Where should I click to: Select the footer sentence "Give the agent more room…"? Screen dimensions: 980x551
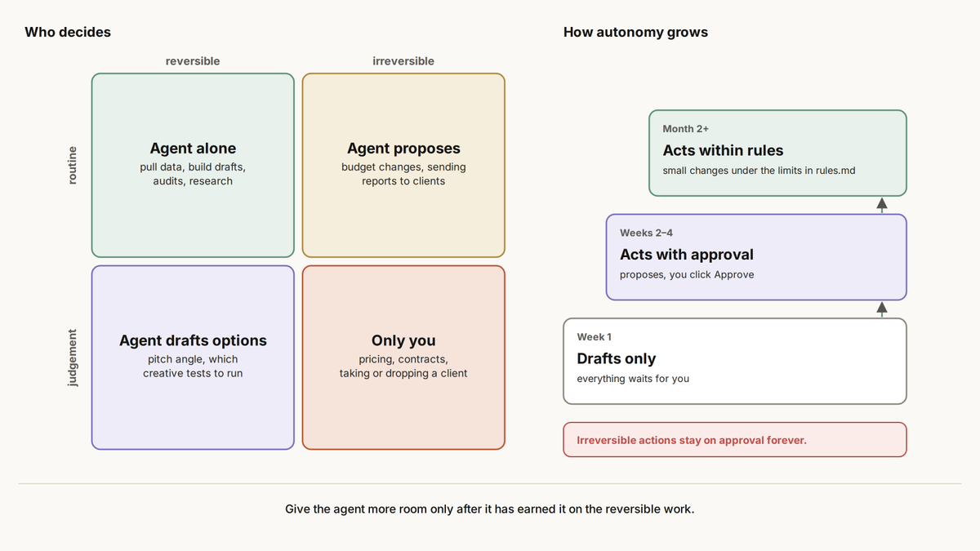[490, 509]
